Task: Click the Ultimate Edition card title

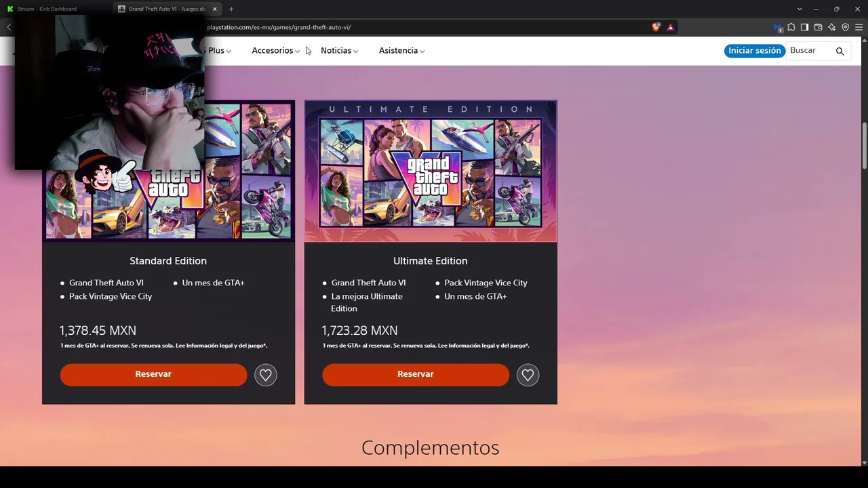Action: [x=431, y=261]
